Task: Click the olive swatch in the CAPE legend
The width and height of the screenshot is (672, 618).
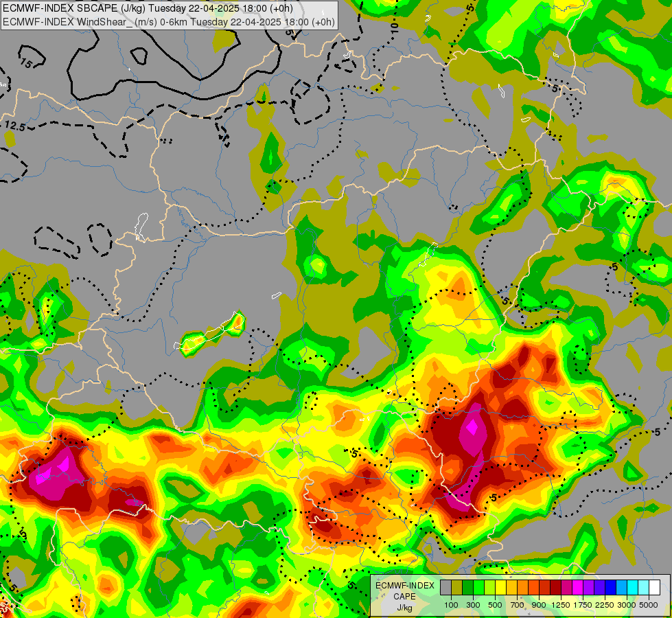Action: pyautogui.click(x=457, y=587)
